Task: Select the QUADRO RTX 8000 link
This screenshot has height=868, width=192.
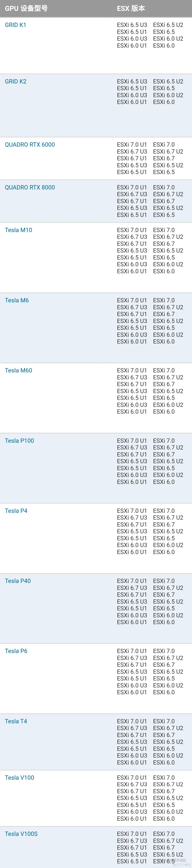Action: (x=30, y=187)
